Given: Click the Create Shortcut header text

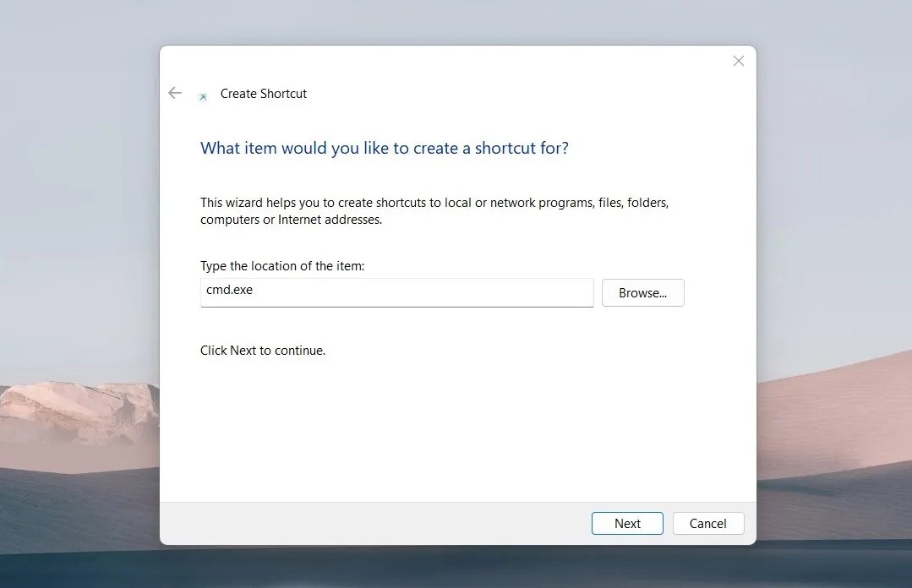Looking at the screenshot, I should [x=263, y=93].
